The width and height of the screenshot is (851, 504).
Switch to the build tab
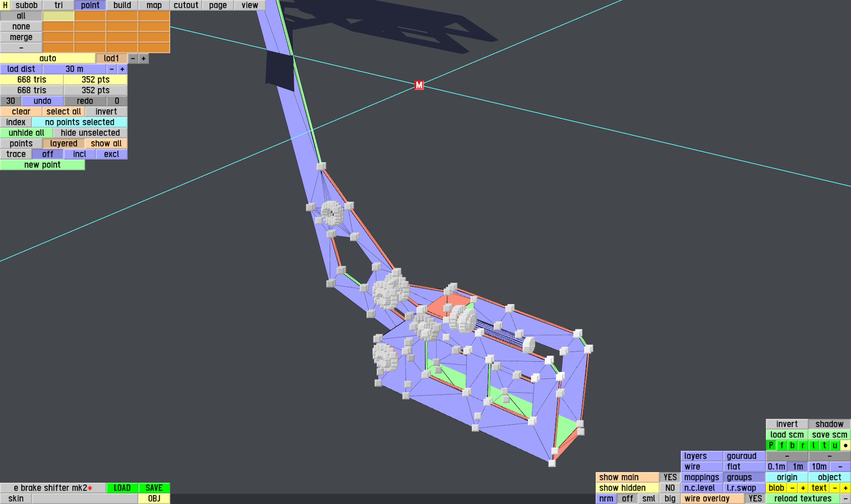point(122,5)
